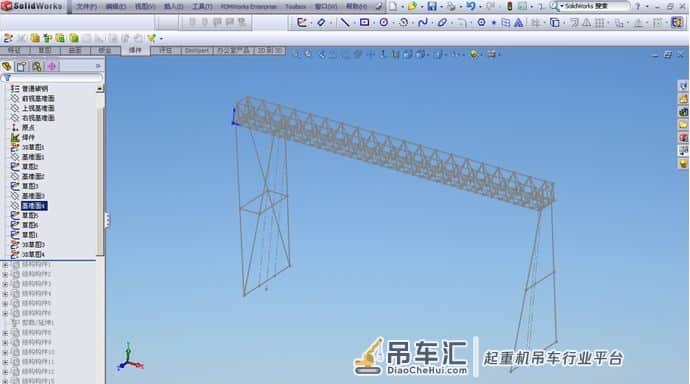This screenshot has height=384, width=690.
Task: Open the Appearances tab in task pane
Action: [683, 164]
